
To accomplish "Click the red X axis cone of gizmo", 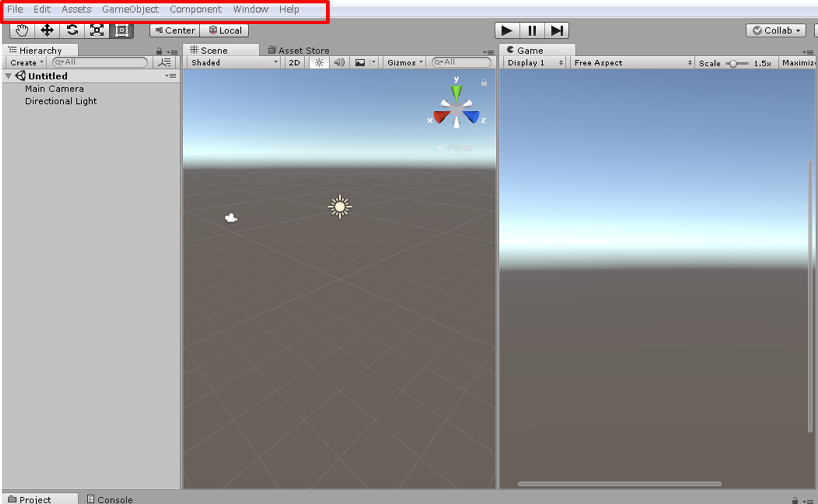I will [442, 116].
